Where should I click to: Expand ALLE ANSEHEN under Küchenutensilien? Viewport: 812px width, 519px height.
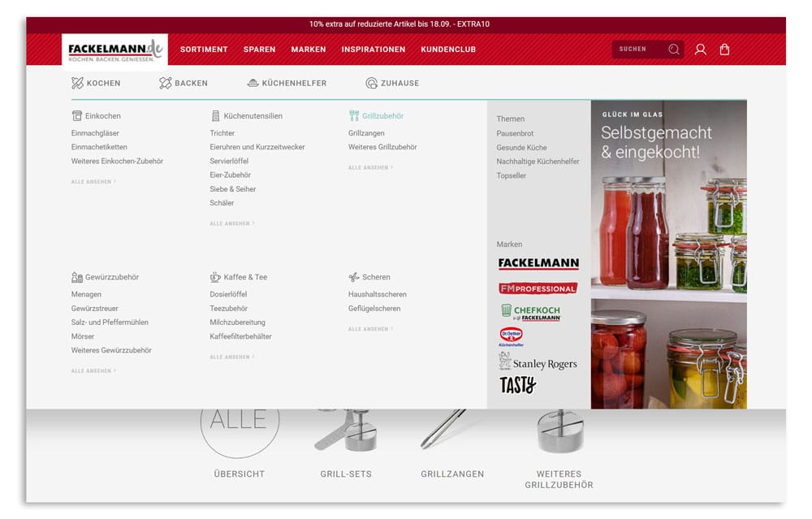(x=230, y=223)
